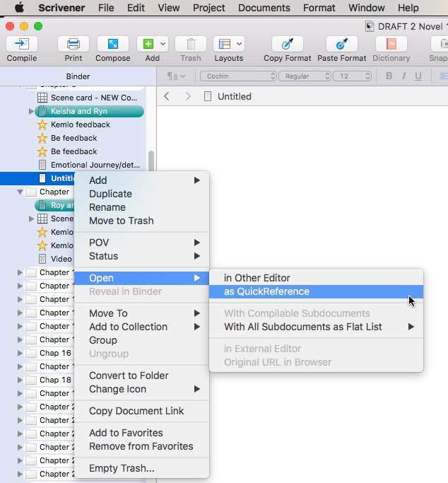Toggle Bold formatting
This screenshot has height=483, width=448.
point(389,76)
